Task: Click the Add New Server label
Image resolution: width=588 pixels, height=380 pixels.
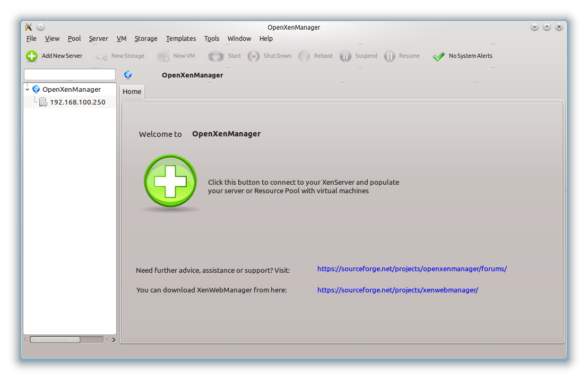Action: (62, 56)
